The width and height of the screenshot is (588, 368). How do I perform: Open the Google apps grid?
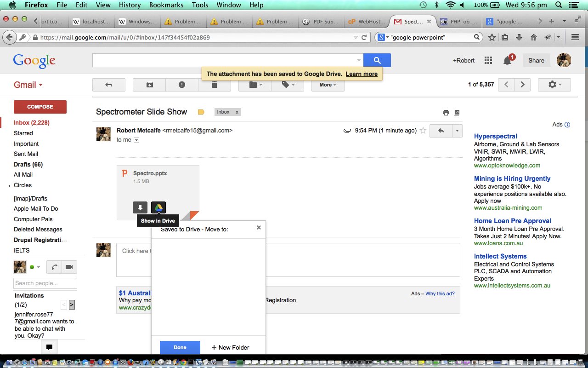point(488,60)
